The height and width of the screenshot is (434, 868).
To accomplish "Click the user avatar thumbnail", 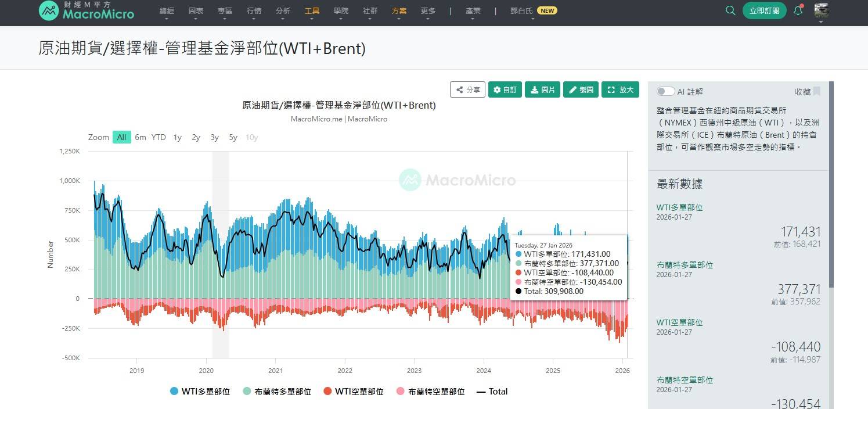I will click(821, 10).
